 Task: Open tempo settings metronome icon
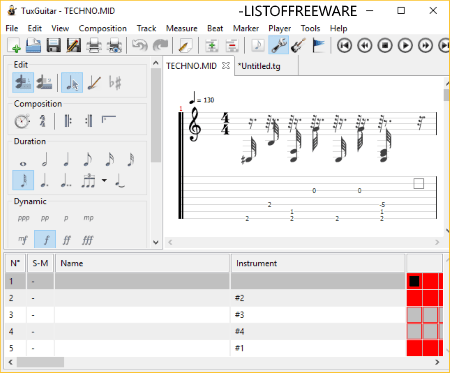pyautogui.click(x=22, y=121)
